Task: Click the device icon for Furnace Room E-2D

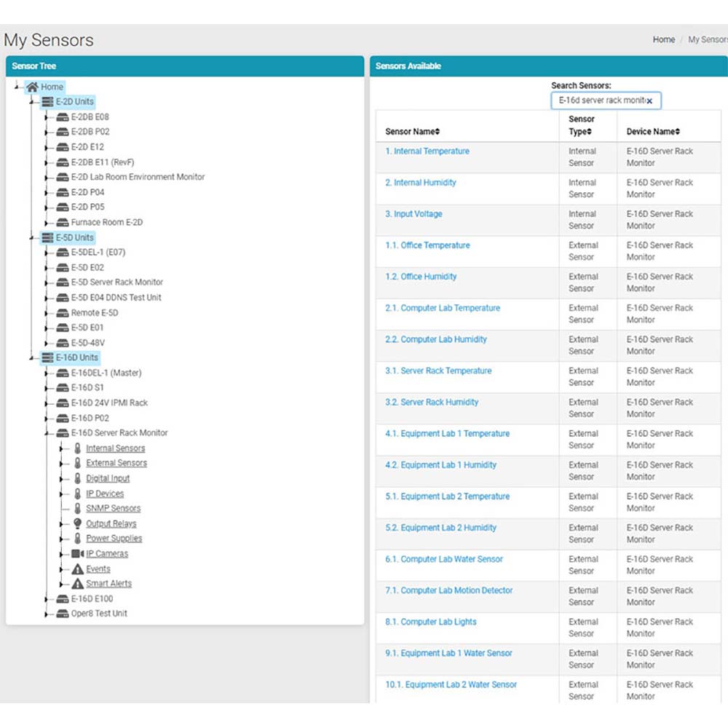Action: [x=62, y=222]
